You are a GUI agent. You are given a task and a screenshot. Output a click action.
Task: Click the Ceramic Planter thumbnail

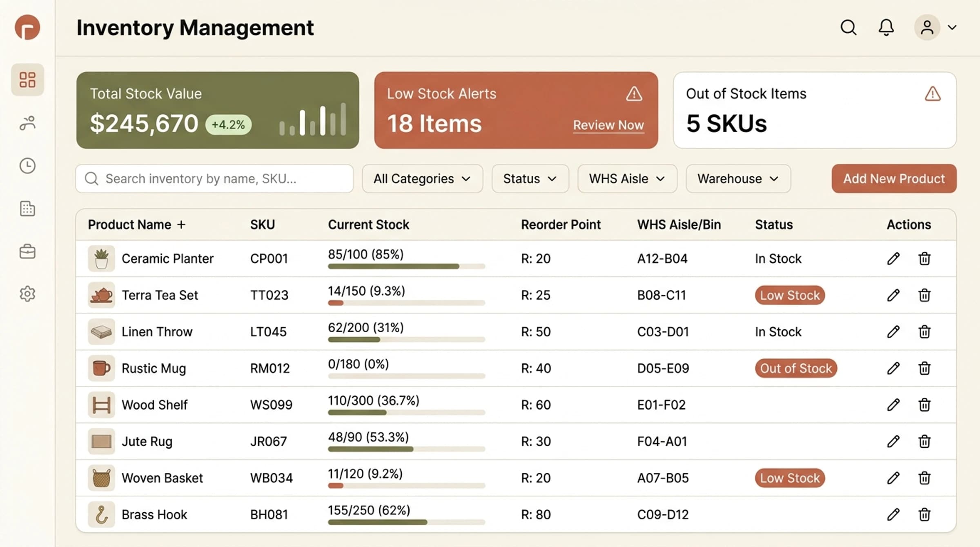(x=101, y=258)
